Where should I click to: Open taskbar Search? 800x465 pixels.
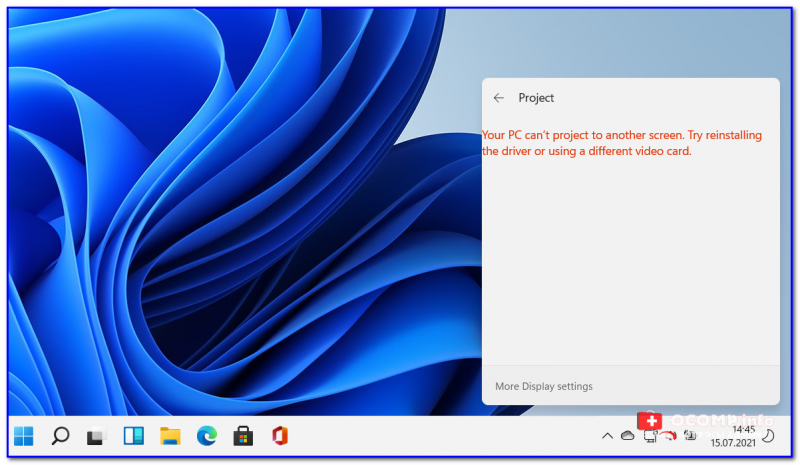pyautogui.click(x=60, y=436)
